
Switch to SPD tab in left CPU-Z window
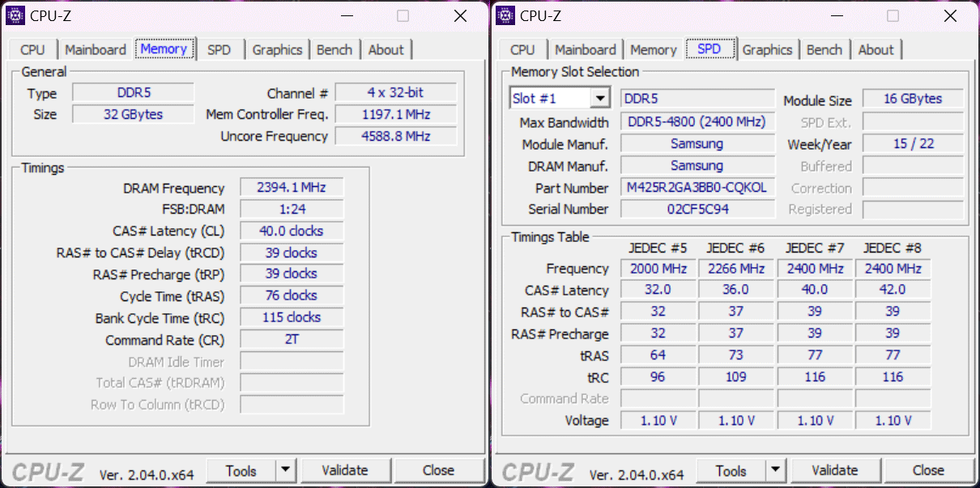point(219,49)
